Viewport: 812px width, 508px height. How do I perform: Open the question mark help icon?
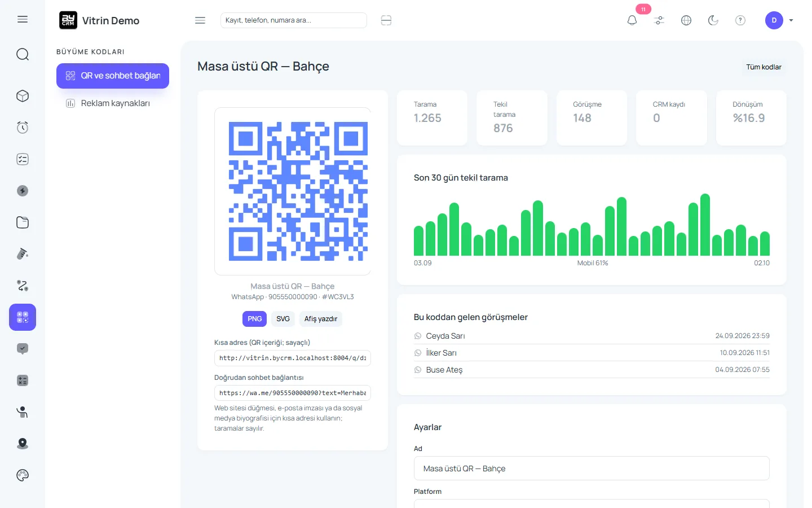point(740,20)
